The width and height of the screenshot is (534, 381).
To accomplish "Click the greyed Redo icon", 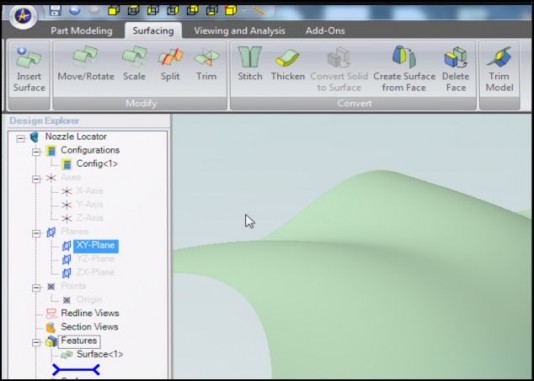I will click(94, 10).
